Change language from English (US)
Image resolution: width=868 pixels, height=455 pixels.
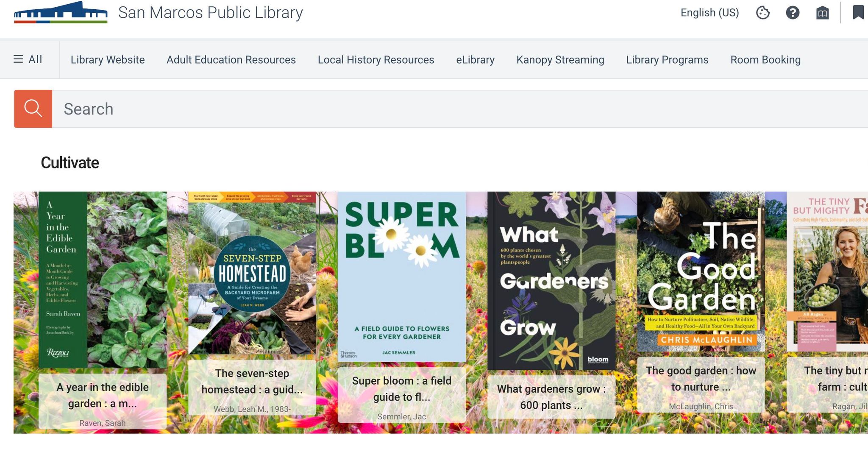(709, 13)
